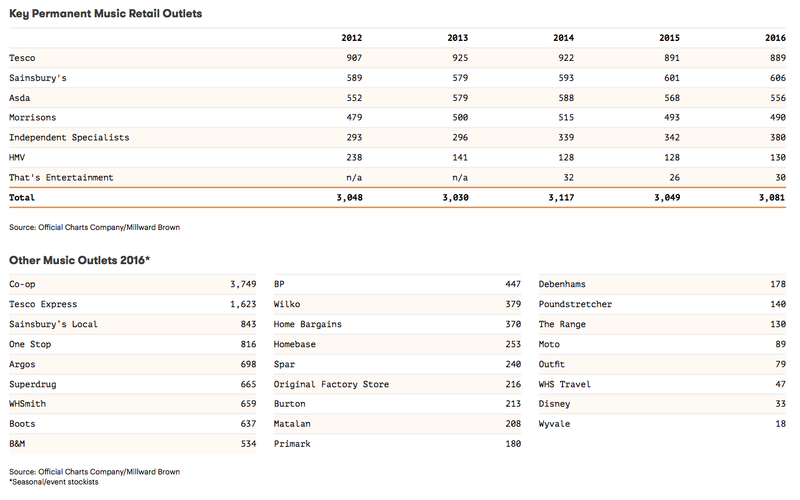Click the Co-op outlet name

pyautogui.click(x=22, y=284)
